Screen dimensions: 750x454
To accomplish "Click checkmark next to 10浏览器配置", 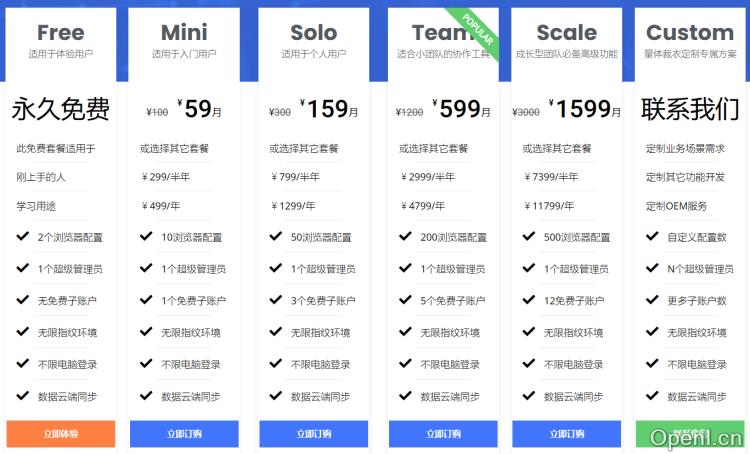I will pyautogui.click(x=147, y=237).
